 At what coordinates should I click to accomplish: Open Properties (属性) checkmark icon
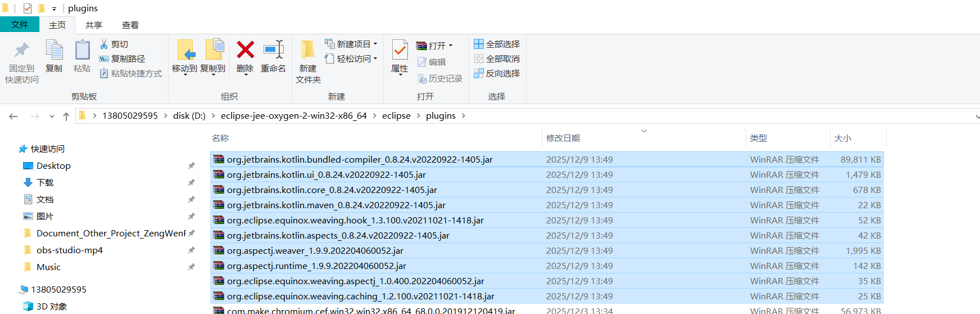(x=400, y=50)
